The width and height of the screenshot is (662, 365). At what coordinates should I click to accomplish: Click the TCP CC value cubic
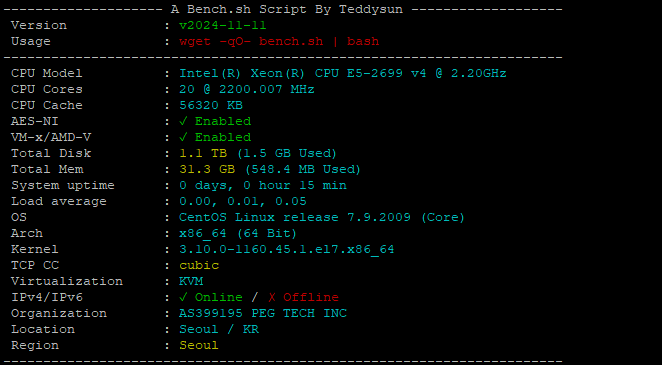tap(199, 265)
